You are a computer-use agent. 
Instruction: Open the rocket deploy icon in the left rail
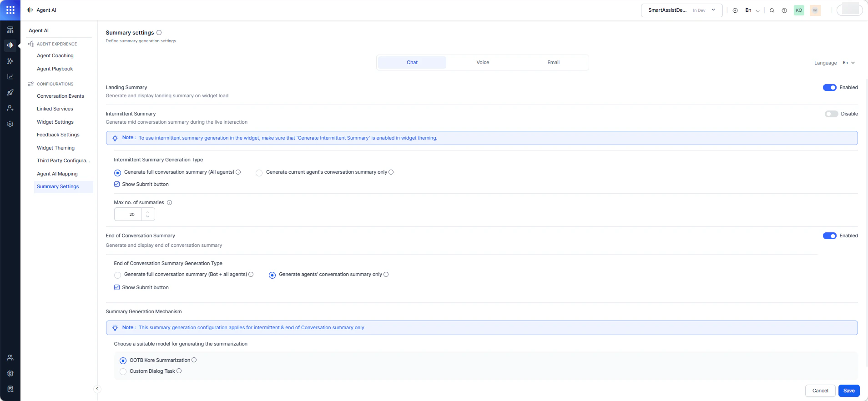10,92
